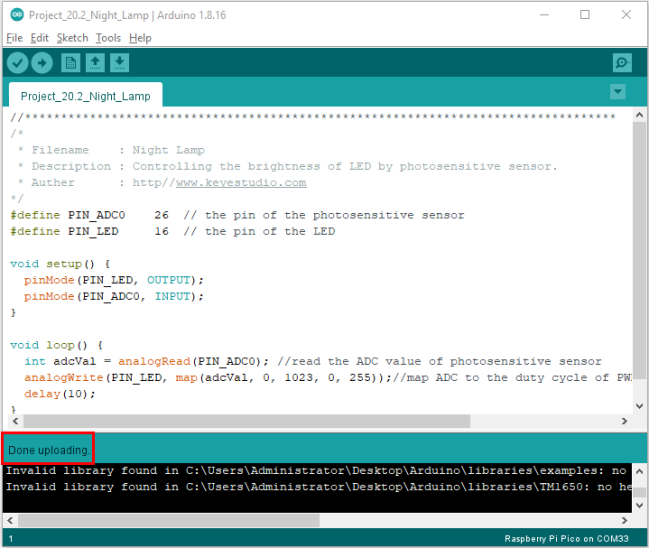Create a new sketch with New icon

pyautogui.click(x=70, y=63)
